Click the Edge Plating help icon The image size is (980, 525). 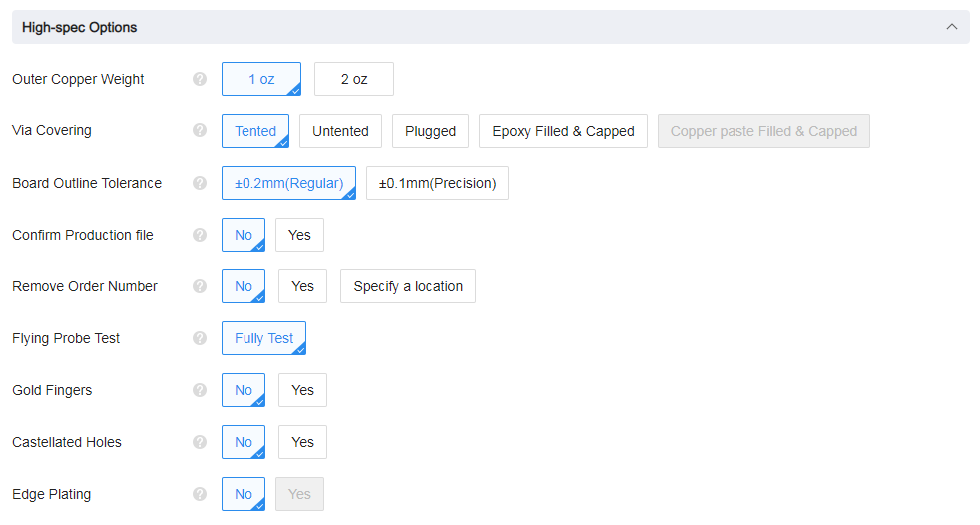pos(200,494)
